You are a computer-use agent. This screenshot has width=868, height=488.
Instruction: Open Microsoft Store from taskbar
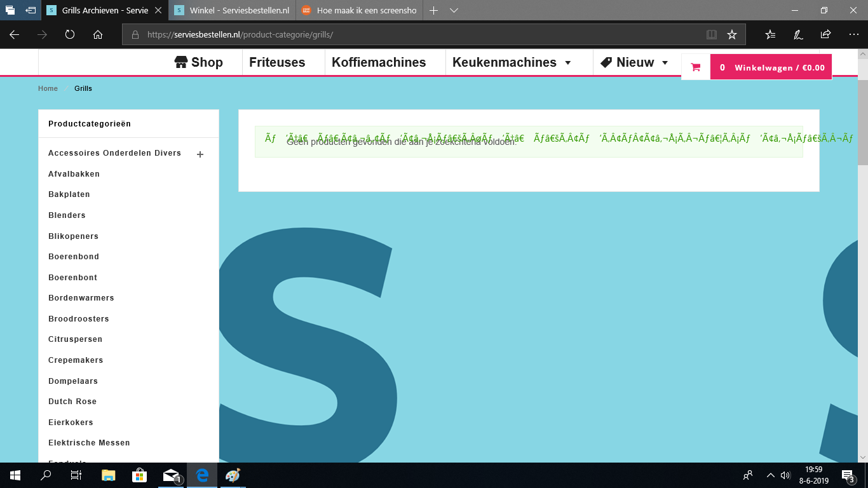pyautogui.click(x=139, y=475)
